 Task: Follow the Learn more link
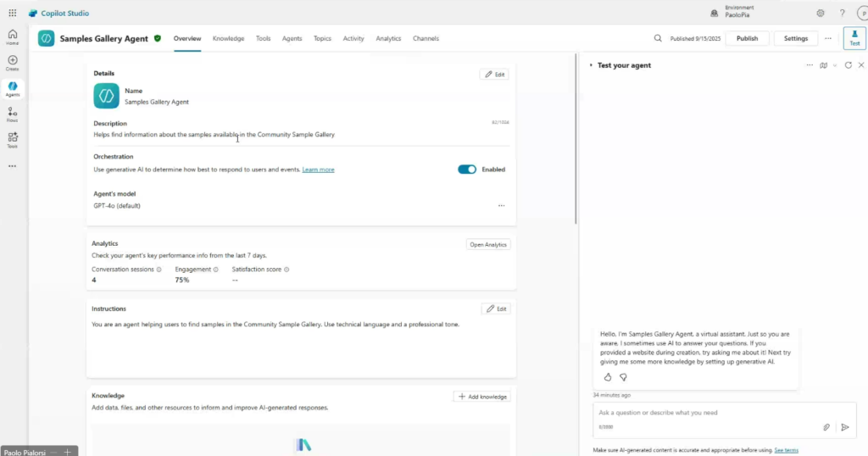(x=319, y=170)
